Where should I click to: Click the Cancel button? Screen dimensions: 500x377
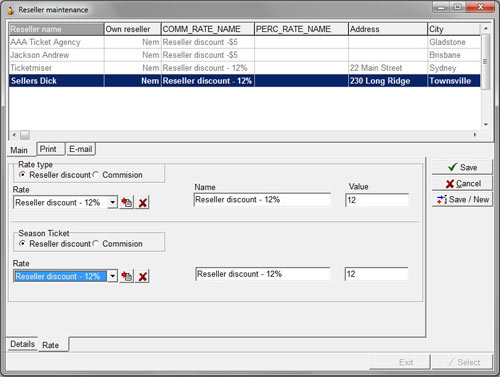coord(462,183)
